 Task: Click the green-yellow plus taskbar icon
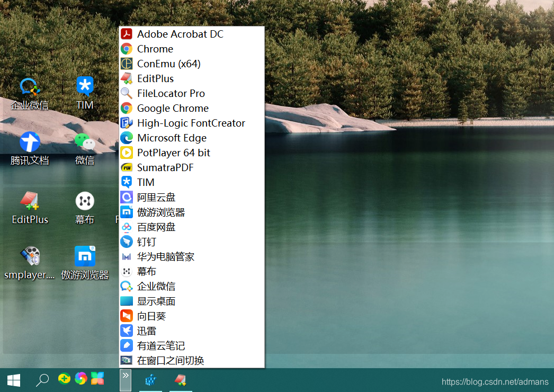coord(64,379)
